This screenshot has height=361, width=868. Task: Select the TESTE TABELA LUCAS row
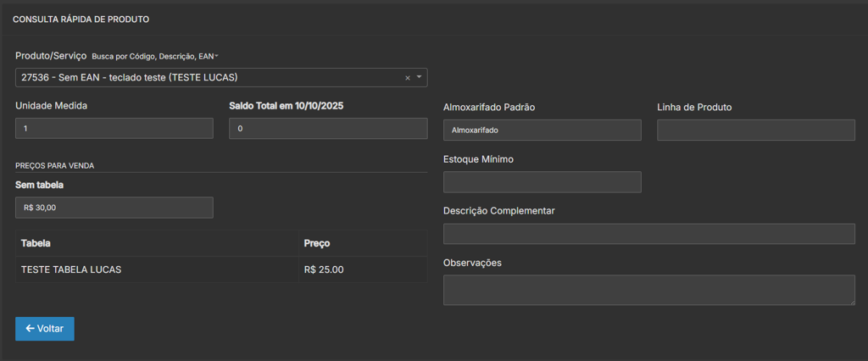click(71, 269)
